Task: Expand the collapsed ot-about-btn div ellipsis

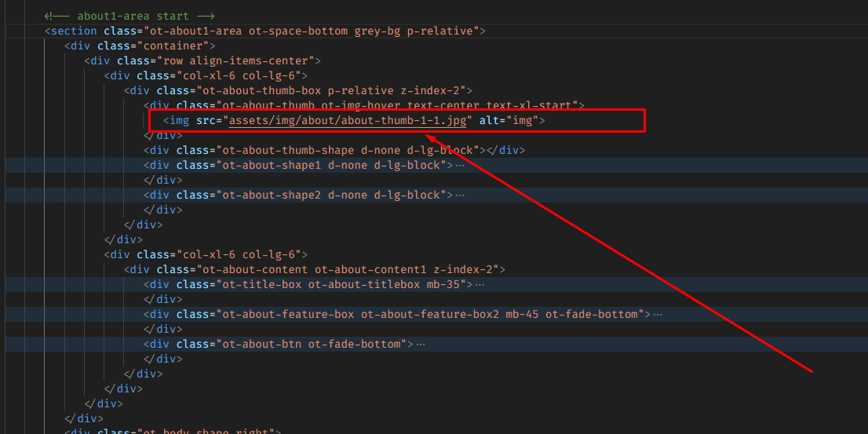Action: click(421, 345)
